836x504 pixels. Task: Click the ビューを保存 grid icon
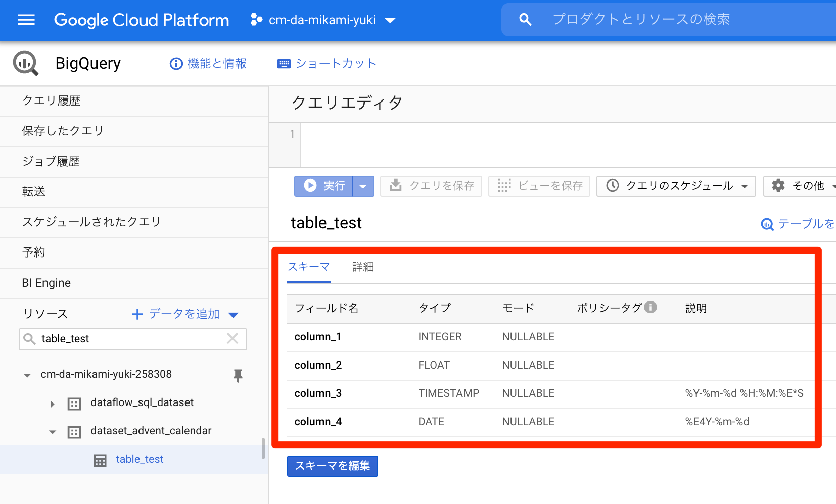(503, 186)
